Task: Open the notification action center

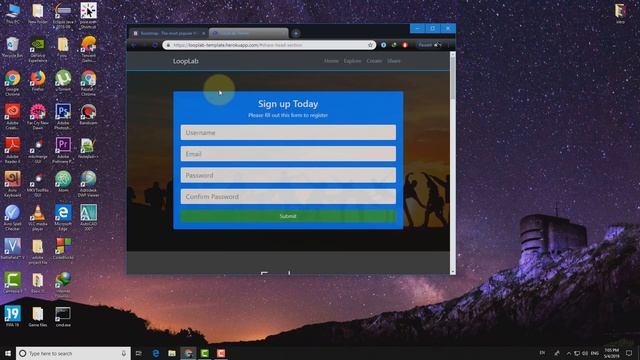Action: click(629, 353)
